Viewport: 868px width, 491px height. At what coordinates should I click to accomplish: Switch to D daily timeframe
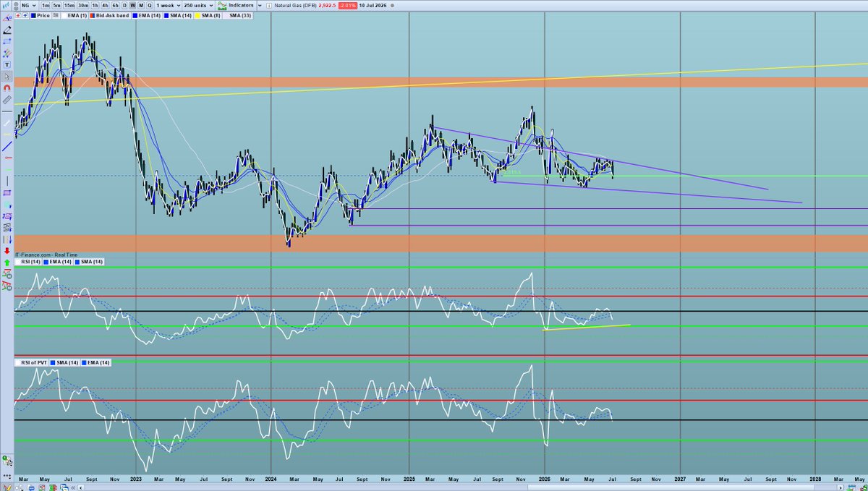point(124,6)
